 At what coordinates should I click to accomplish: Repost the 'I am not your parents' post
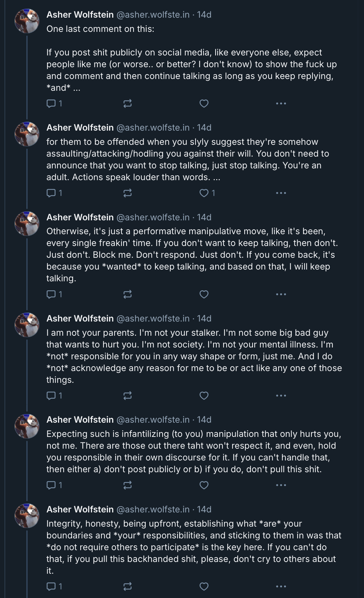click(x=127, y=395)
